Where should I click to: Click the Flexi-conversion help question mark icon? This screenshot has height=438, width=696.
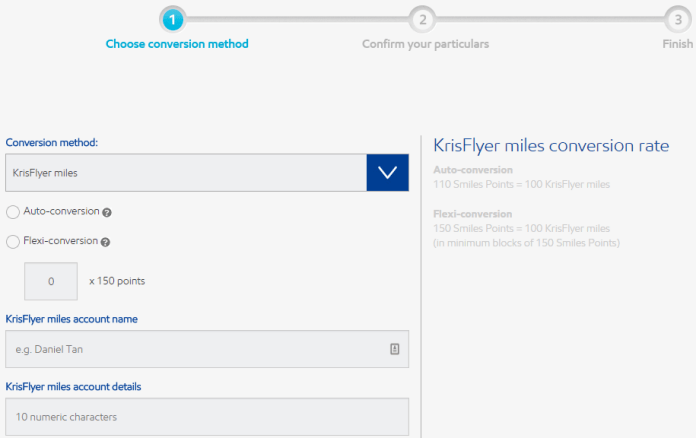pyautogui.click(x=105, y=242)
